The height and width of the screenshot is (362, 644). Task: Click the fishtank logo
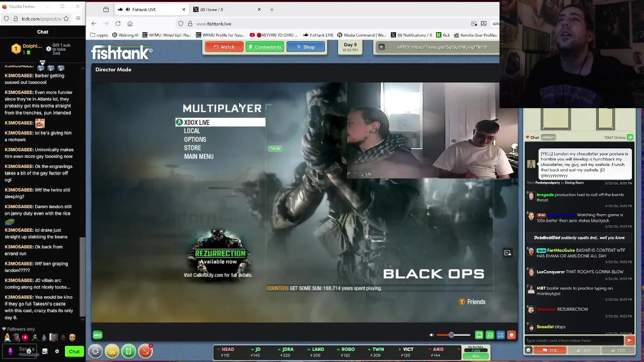(121, 52)
